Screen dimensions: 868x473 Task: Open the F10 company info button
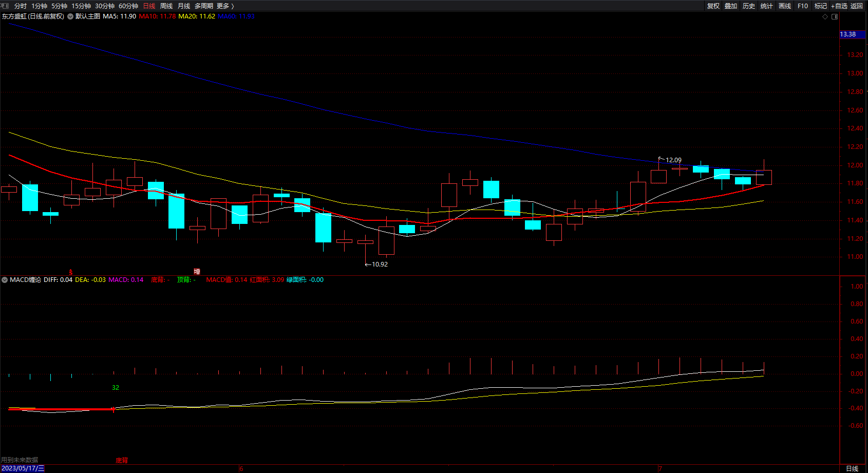point(803,6)
